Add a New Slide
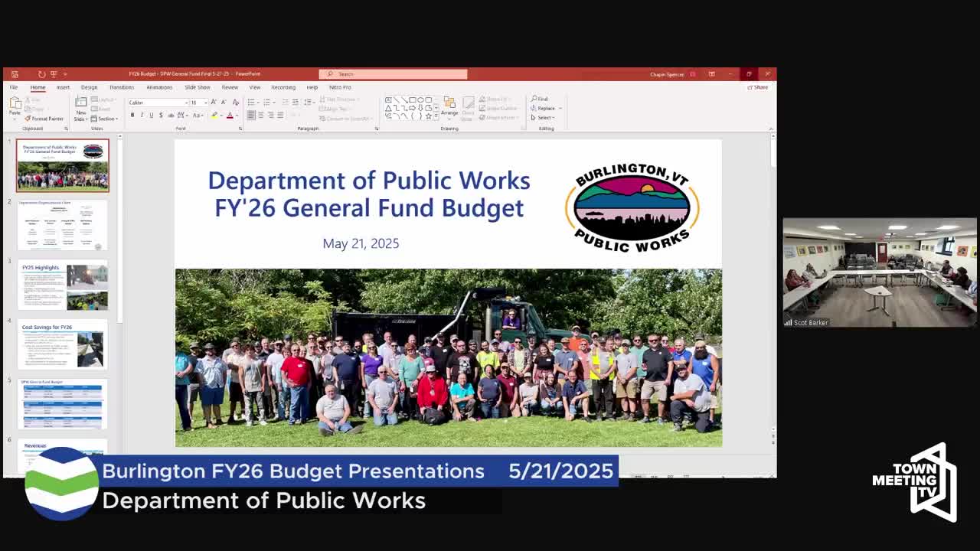Image resolution: width=980 pixels, height=551 pixels. 80,108
